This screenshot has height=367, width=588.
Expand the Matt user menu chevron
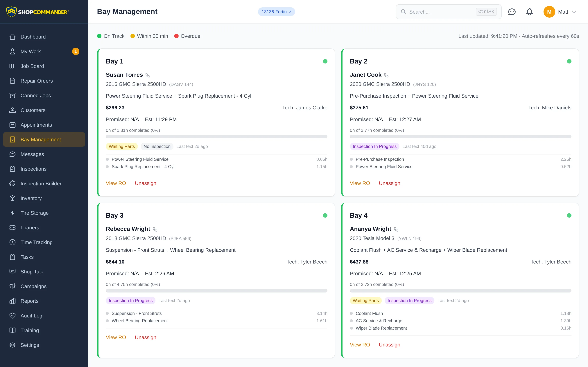coord(574,12)
